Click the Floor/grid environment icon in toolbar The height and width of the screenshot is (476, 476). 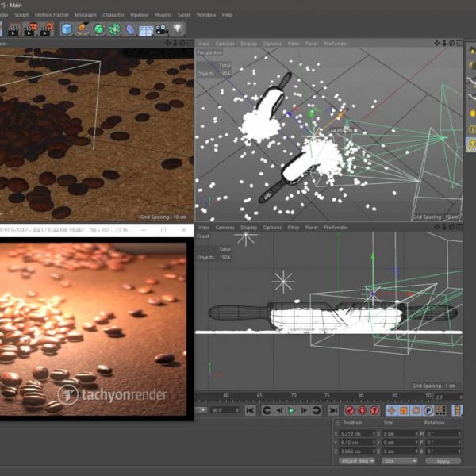pos(146,29)
